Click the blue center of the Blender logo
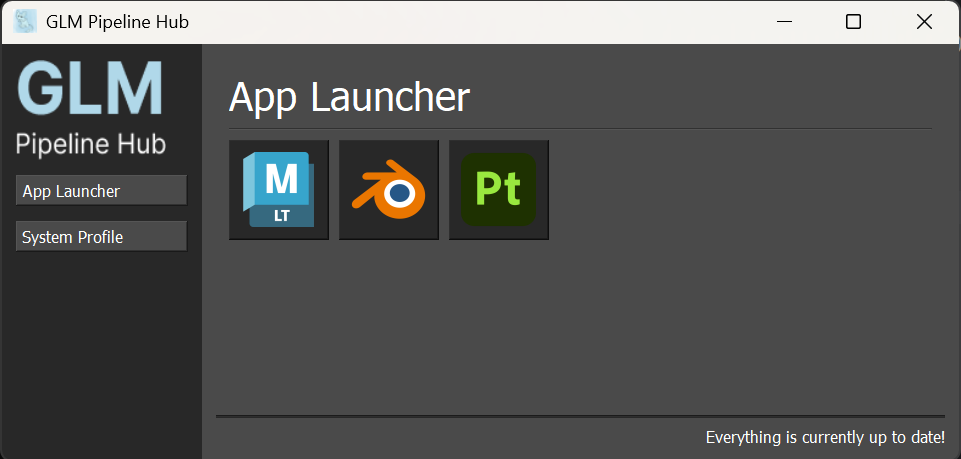This screenshot has height=459, width=961. [x=400, y=191]
